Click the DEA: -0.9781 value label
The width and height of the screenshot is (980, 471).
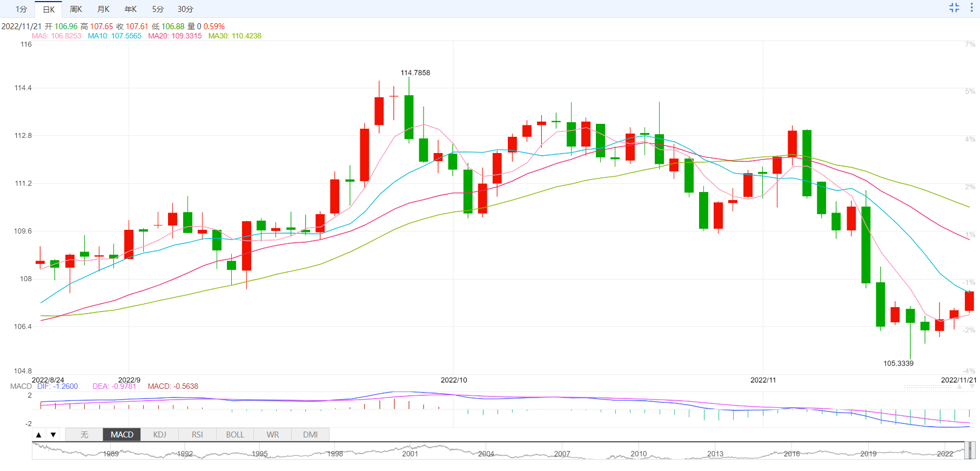[x=115, y=386]
